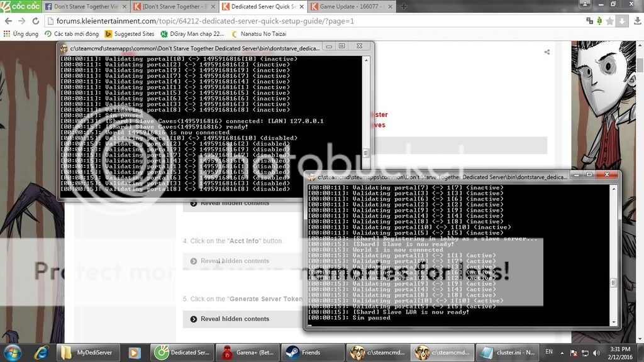Bookmark this page with the star icon

[609, 21]
